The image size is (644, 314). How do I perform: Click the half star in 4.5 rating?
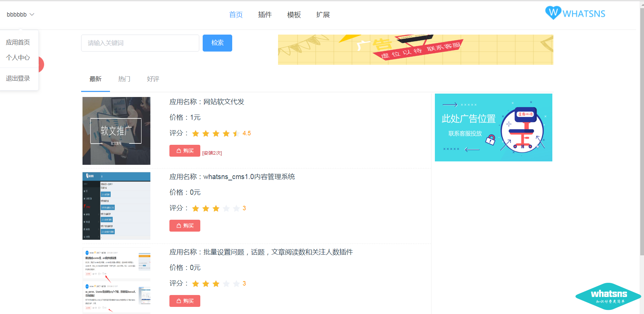point(236,134)
